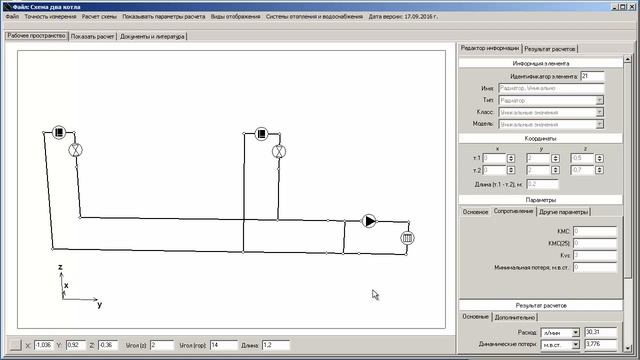The height and width of the screenshot is (360, 640).
Task: Open the Дополнительно results tab
Action: coord(515,317)
